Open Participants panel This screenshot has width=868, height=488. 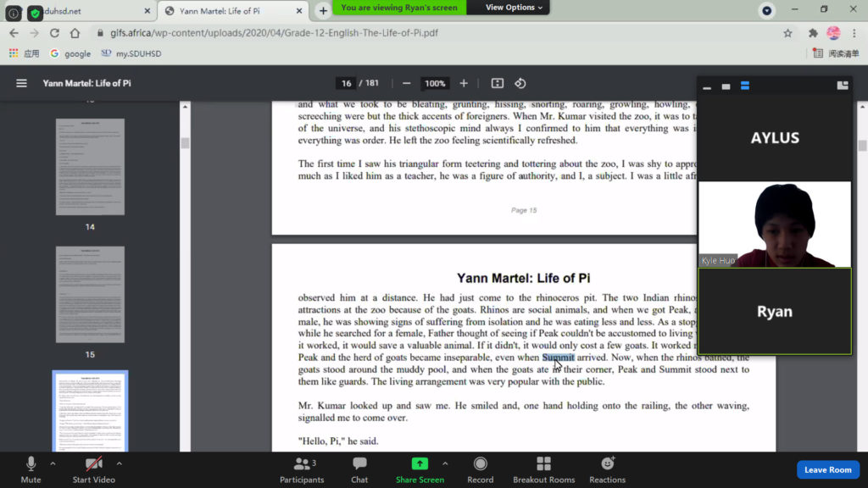coord(302,470)
